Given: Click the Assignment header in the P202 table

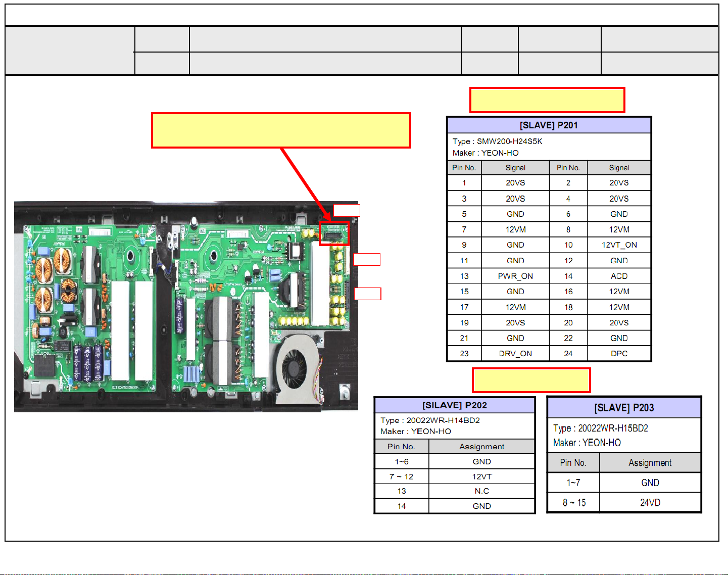Looking at the screenshot, I should (482, 447).
